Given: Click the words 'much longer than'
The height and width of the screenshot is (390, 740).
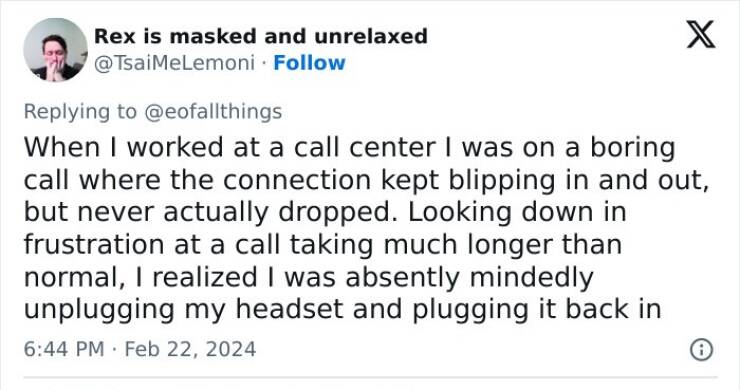Looking at the screenshot, I should coord(503,245).
